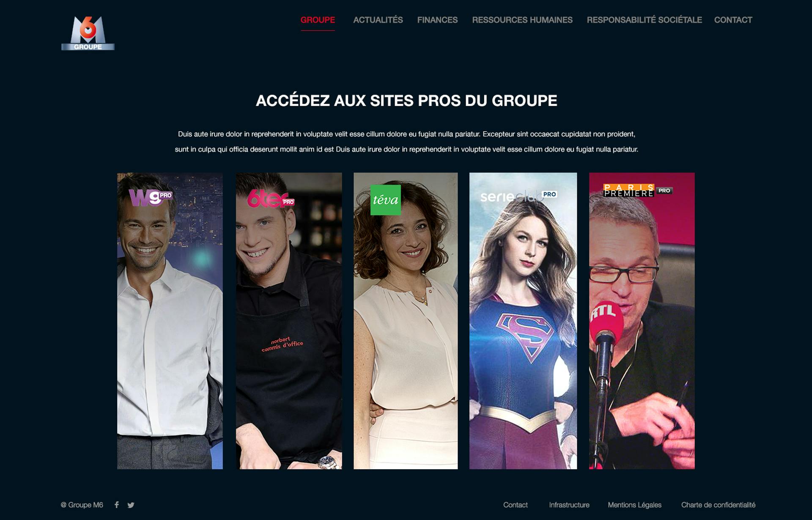Click the W9 PRO logo
The height and width of the screenshot is (520, 812).
(151, 197)
